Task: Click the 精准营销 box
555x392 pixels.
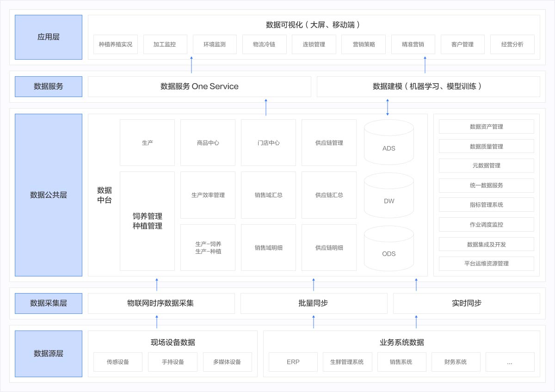Action: coord(413,44)
